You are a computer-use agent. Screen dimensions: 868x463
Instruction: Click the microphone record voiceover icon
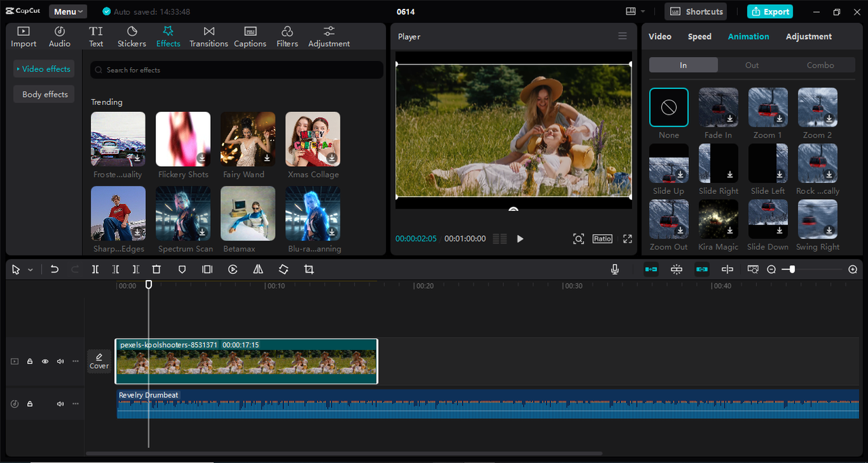(x=615, y=269)
